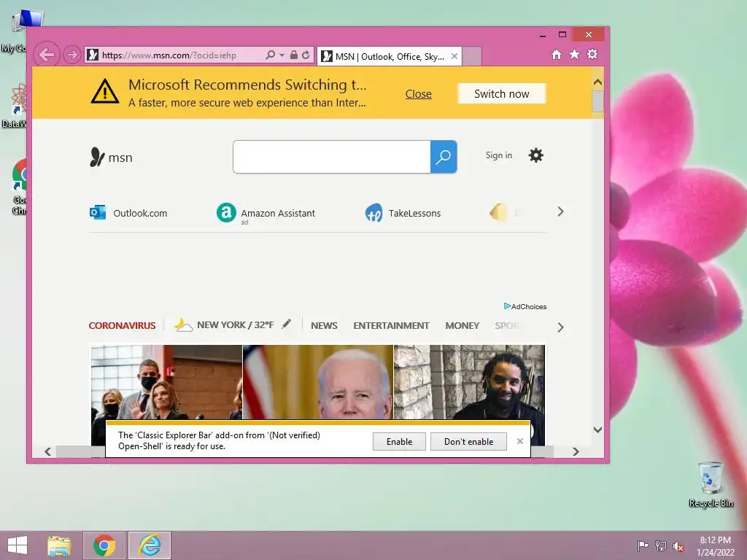Click the vertical scrollbar down arrow
The image size is (747, 560).
[598, 429]
